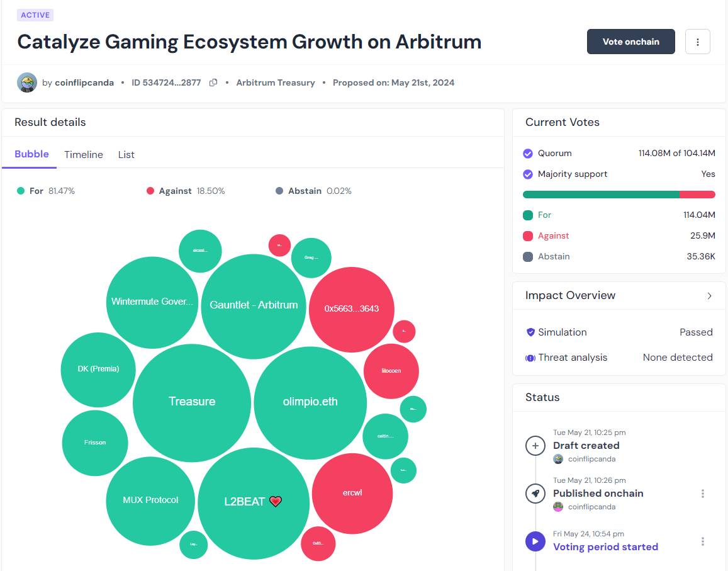The width and height of the screenshot is (728, 571).
Task: Select the Treasure vote bubble
Action: (192, 403)
